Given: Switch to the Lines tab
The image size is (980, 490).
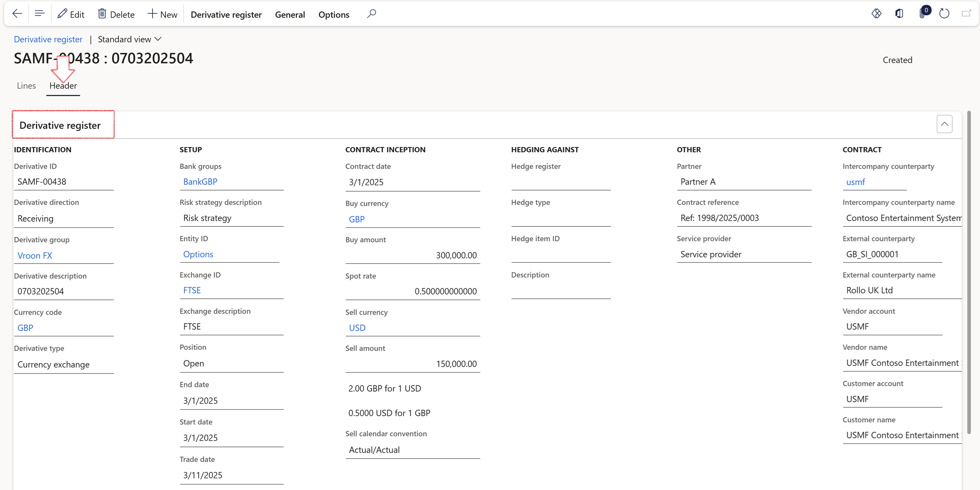Looking at the screenshot, I should coord(26,86).
